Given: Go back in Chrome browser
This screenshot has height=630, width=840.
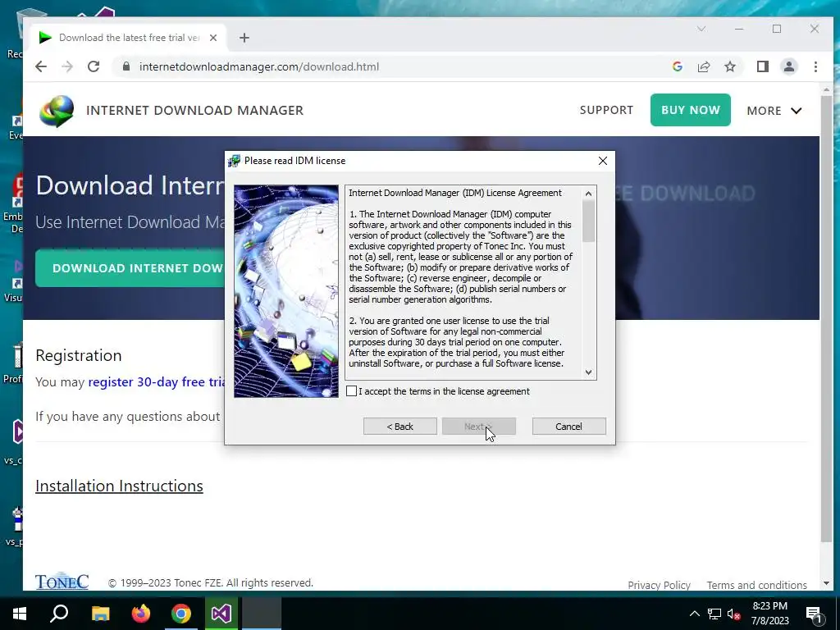Looking at the screenshot, I should tap(41, 66).
